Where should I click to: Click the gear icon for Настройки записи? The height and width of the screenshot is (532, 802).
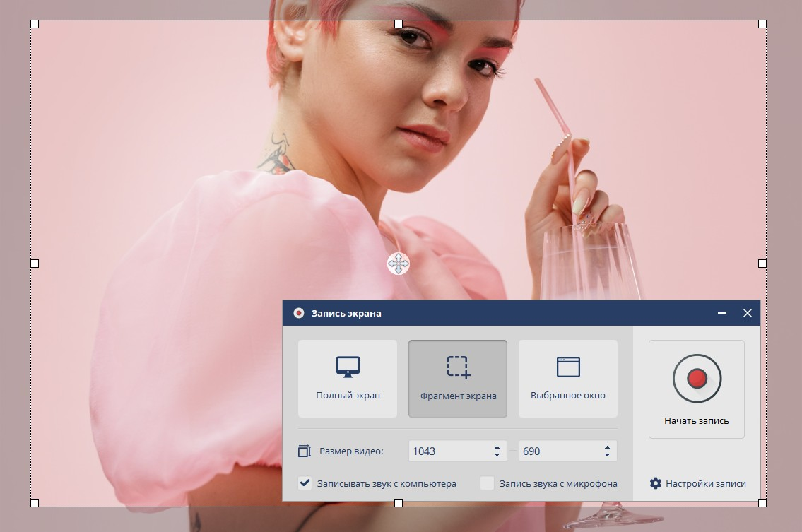[x=656, y=484]
